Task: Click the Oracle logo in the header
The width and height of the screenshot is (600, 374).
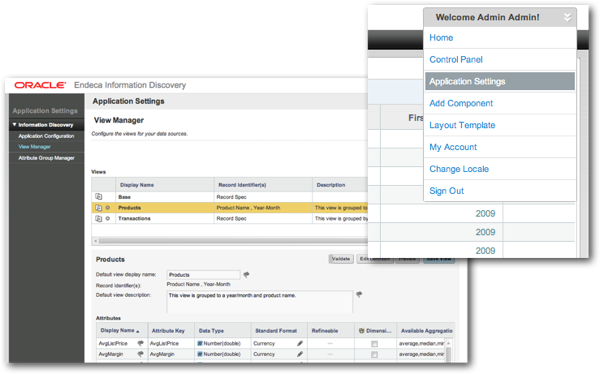Action: [40, 85]
